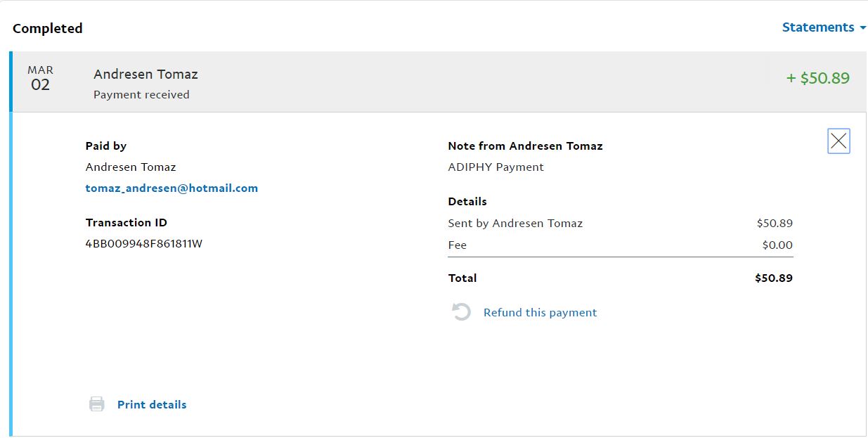Viewport: 868px width, 438px height.
Task: Click the bold Total $50.89 amount
Action: click(773, 278)
